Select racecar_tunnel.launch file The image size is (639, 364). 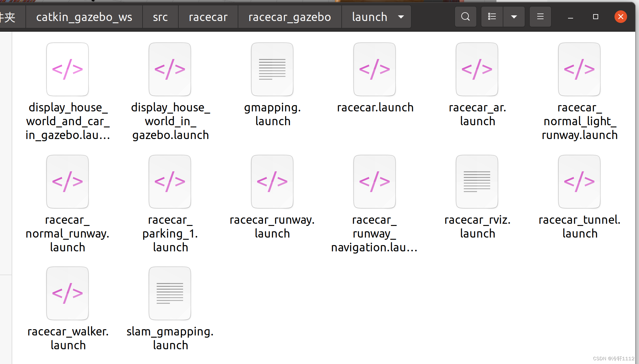[x=579, y=182]
